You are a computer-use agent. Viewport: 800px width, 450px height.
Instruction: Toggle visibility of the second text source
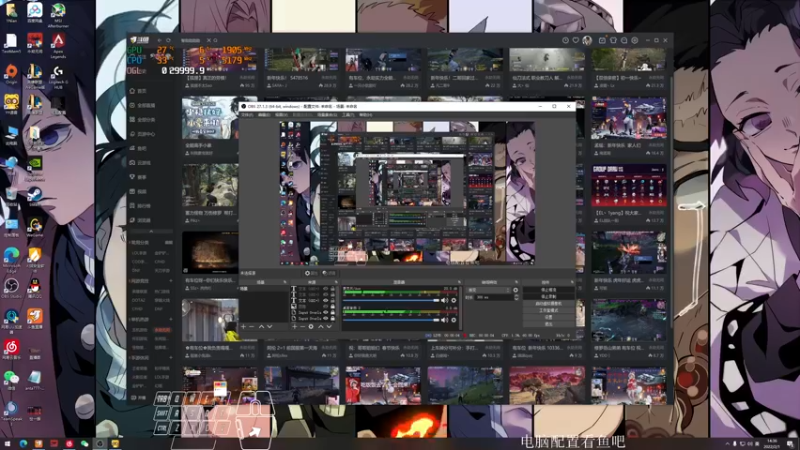pos(326,294)
